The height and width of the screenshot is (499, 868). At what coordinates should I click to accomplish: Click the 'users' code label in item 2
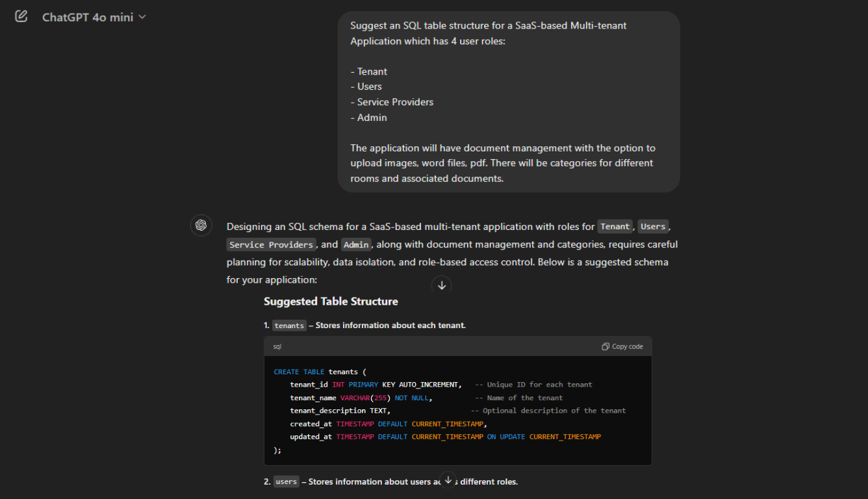286,482
